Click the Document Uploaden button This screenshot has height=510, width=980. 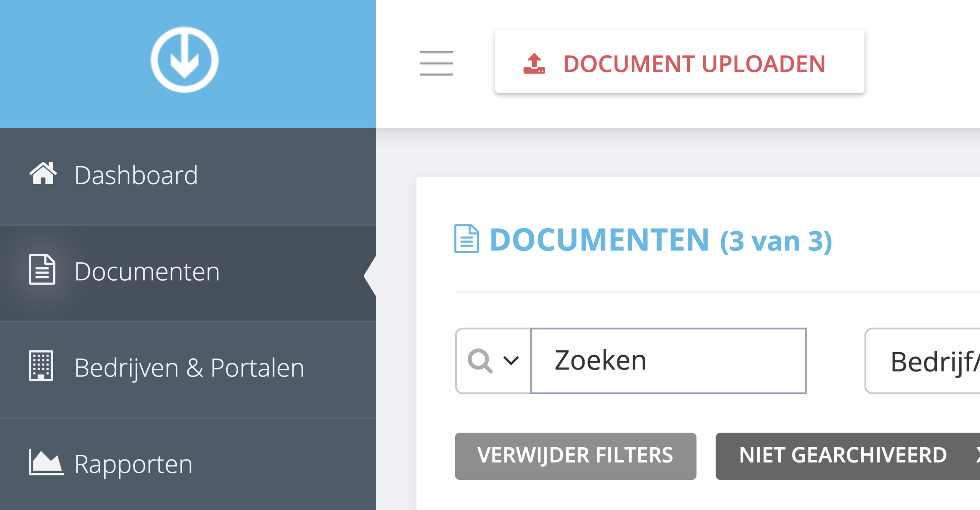point(679,62)
